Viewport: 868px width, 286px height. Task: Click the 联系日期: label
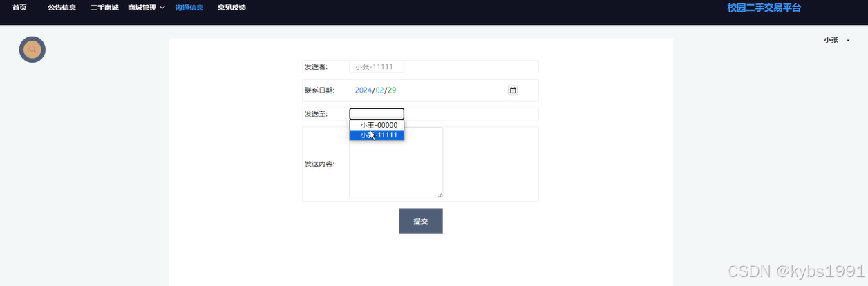click(319, 90)
